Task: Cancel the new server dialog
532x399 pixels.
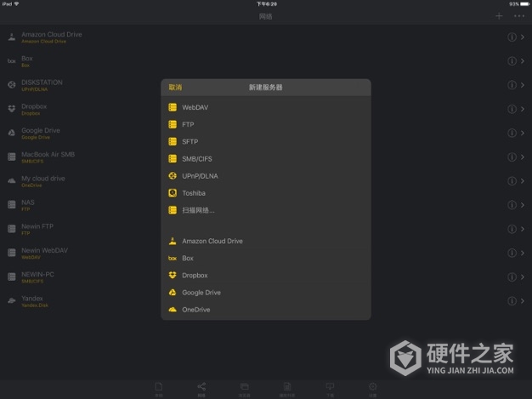Action: pyautogui.click(x=175, y=88)
